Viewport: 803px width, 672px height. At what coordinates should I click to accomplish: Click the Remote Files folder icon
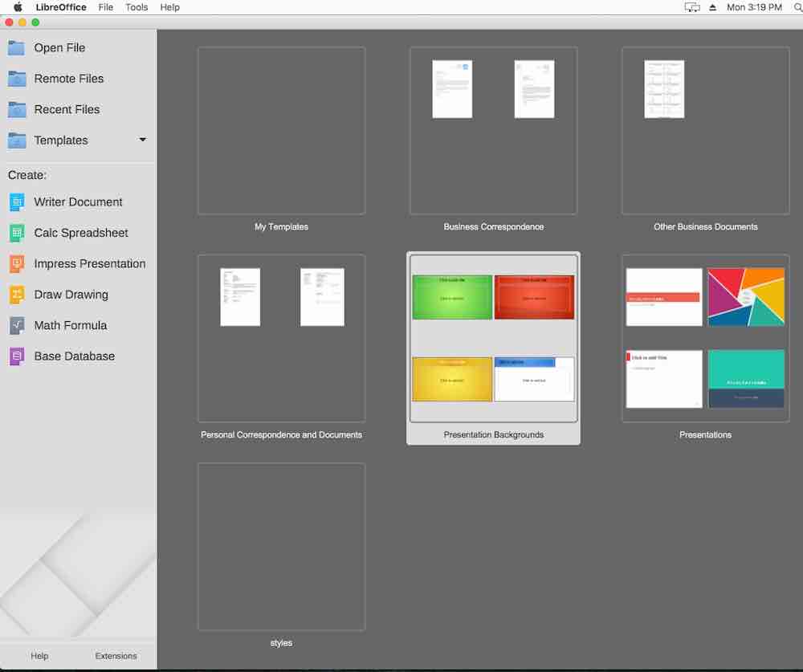(16, 79)
